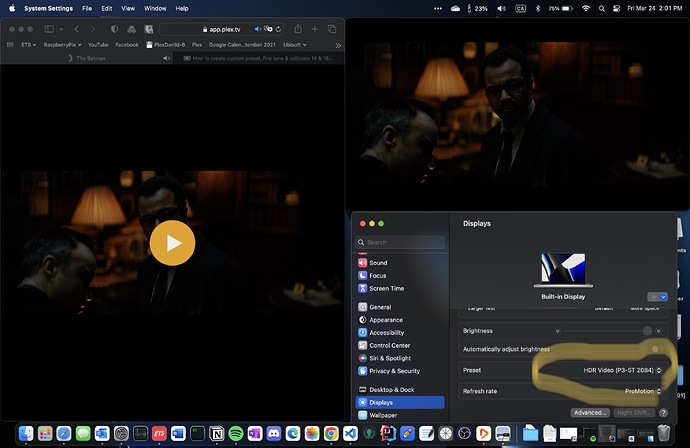The image size is (690, 448).
Task: Open Spotify from the Dock
Action: pos(236,434)
